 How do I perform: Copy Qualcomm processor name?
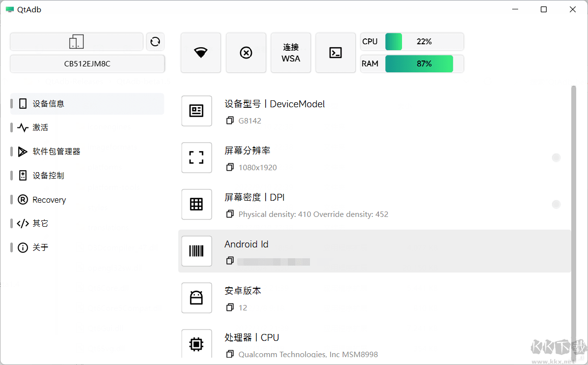pos(230,354)
